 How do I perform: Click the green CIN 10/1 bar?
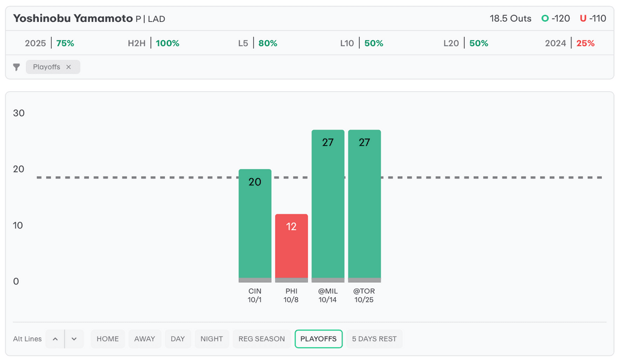pos(255,225)
